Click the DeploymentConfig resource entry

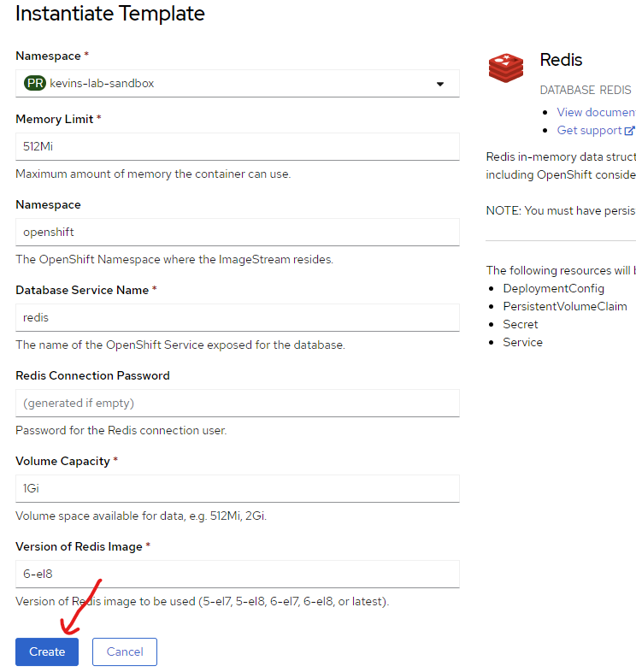[x=553, y=288]
